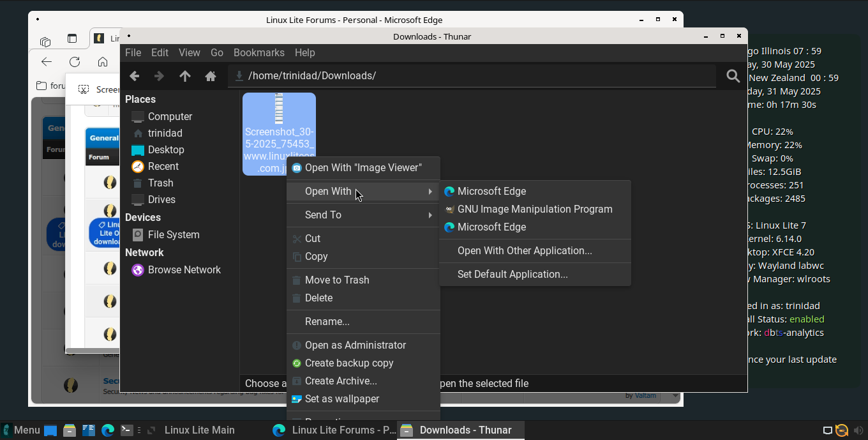Select first Microsoft Edge entry in submenu
This screenshot has height=440, width=868.
pyautogui.click(x=535, y=192)
